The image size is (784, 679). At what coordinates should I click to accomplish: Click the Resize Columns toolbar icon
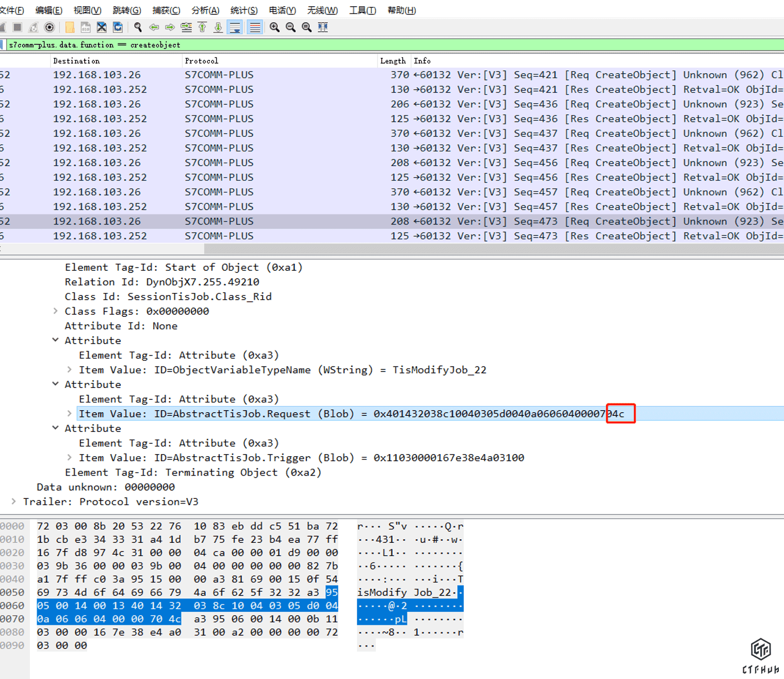323,27
